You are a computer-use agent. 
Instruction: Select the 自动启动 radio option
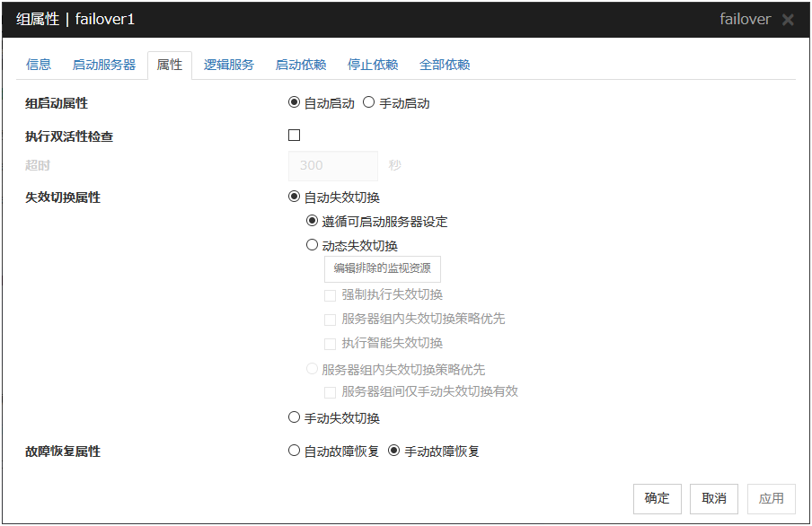(294, 102)
